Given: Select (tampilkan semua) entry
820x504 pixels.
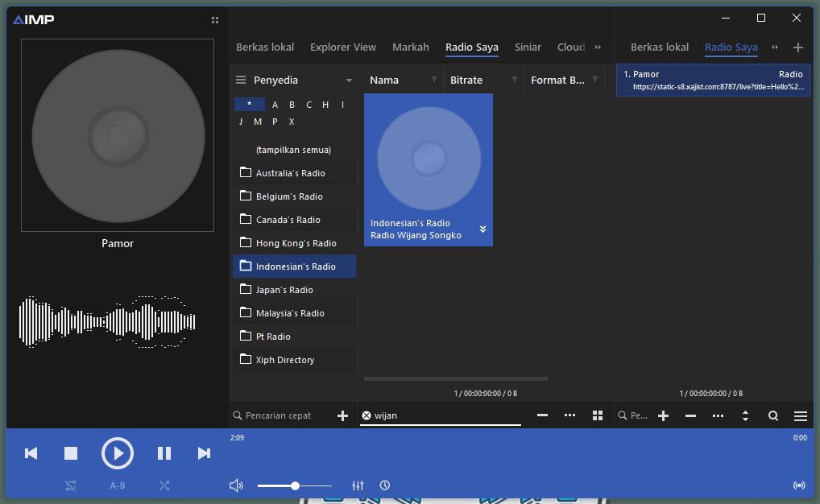Looking at the screenshot, I should [295, 150].
